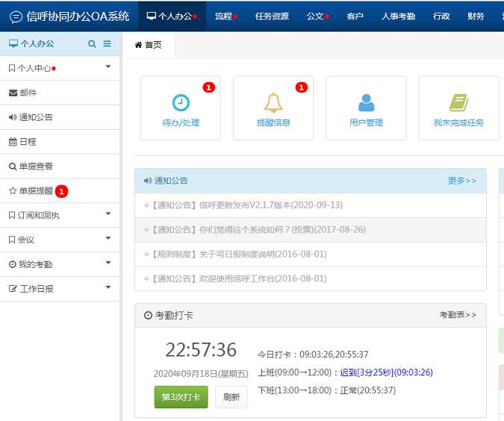Click the search icon in sidebar header

(92, 44)
